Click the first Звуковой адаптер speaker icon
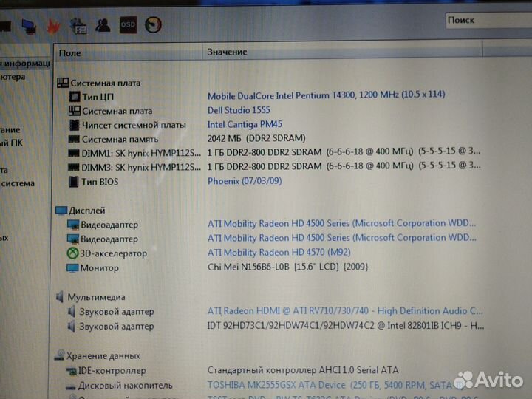This screenshot has height=399, width=532. coord(71,312)
